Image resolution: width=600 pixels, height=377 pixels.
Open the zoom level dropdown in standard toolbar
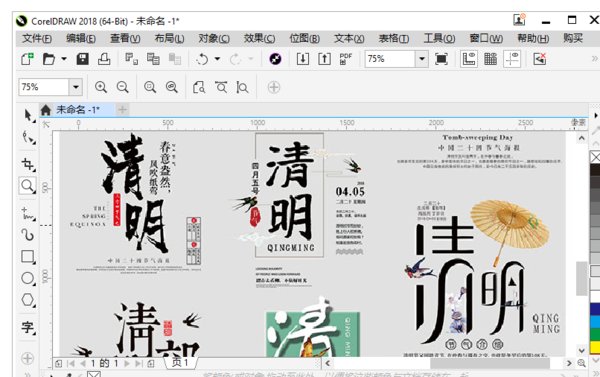pos(422,59)
